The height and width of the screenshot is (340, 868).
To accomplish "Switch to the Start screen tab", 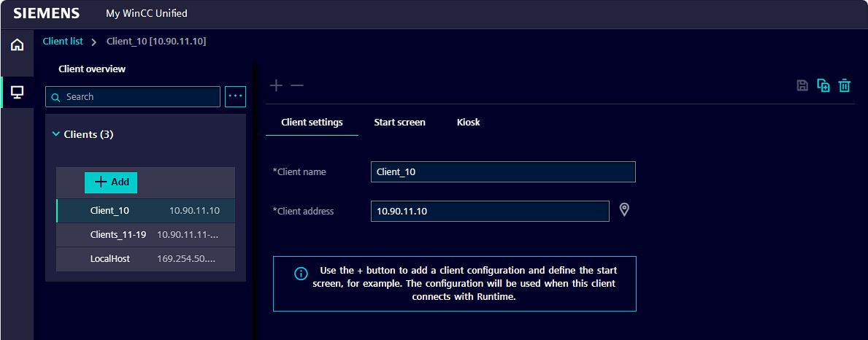I will 399,123.
